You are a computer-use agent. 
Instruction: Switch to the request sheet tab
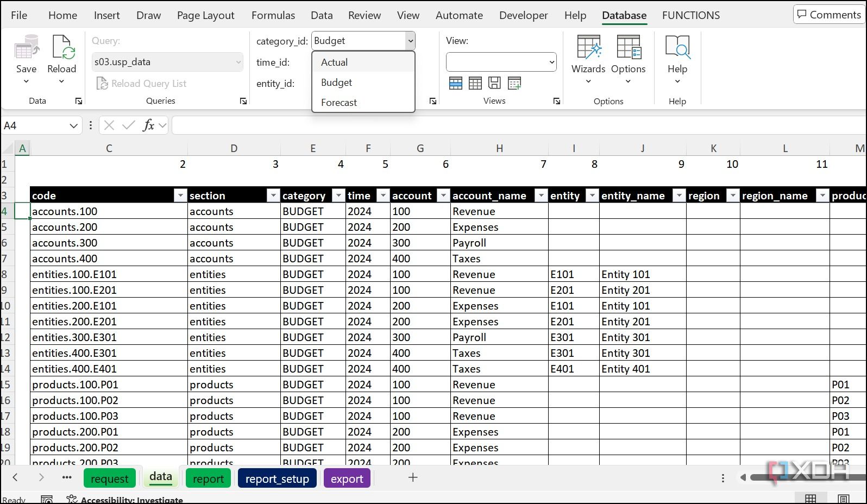[x=110, y=478]
